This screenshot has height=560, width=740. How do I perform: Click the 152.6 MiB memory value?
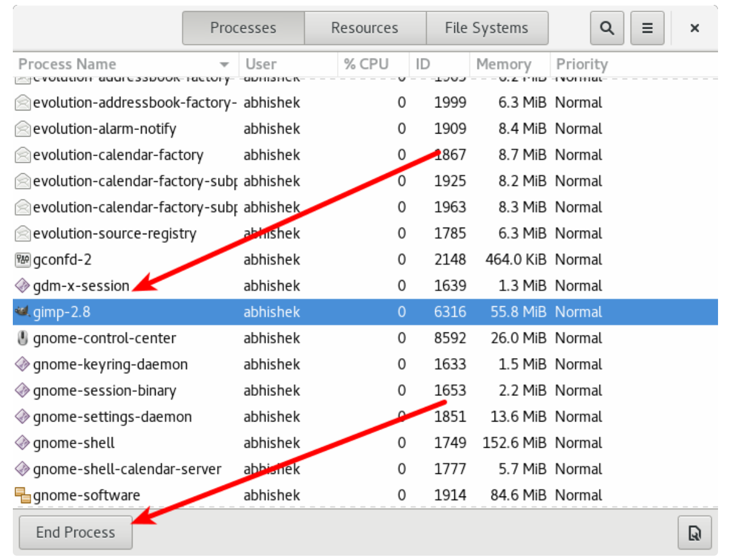pyautogui.click(x=515, y=443)
